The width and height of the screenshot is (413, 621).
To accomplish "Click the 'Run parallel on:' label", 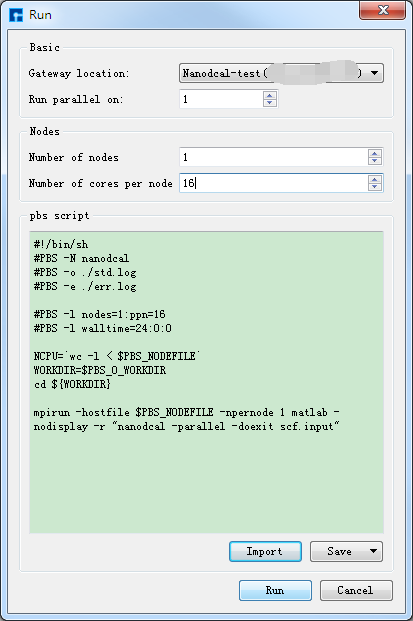I will coord(76,99).
